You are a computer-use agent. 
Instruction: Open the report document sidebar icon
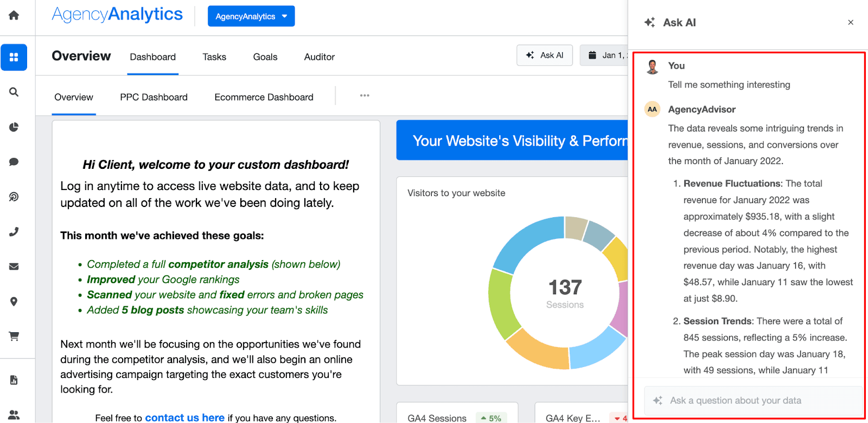click(14, 380)
